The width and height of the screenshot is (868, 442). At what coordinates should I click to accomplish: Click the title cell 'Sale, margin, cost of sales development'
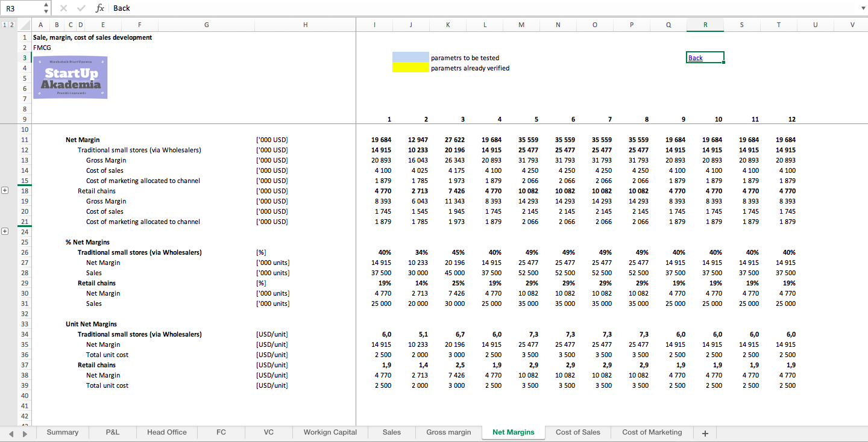pos(93,37)
